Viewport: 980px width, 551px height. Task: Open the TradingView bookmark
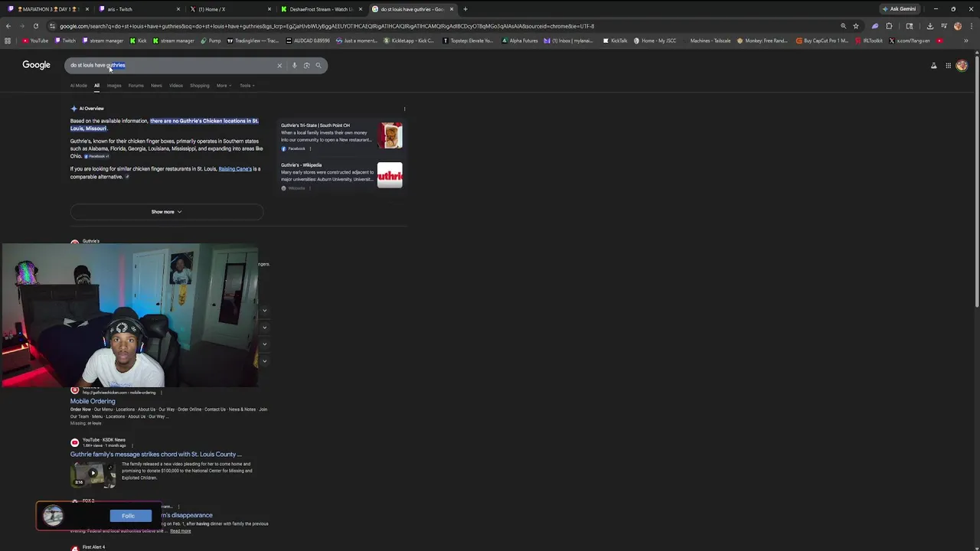253,41
